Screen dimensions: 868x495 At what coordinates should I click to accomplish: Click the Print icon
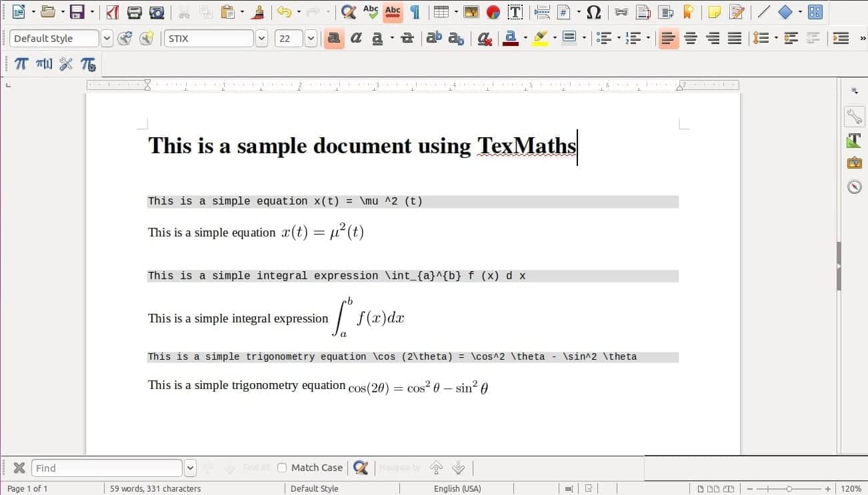(134, 12)
